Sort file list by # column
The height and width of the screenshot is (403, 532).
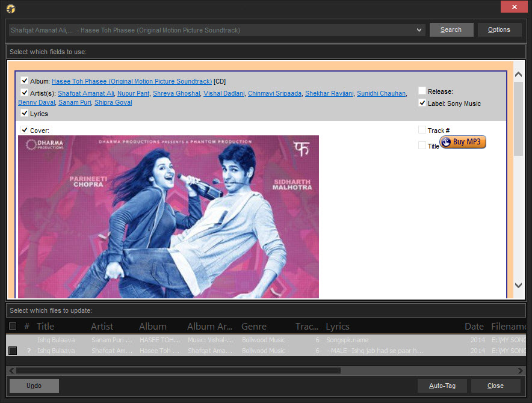tap(27, 327)
